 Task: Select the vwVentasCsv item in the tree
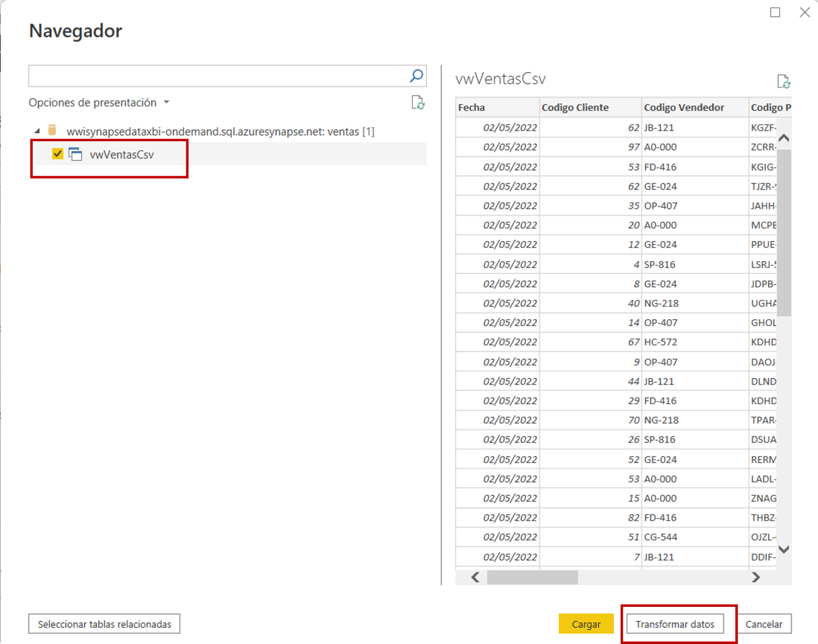pos(122,154)
